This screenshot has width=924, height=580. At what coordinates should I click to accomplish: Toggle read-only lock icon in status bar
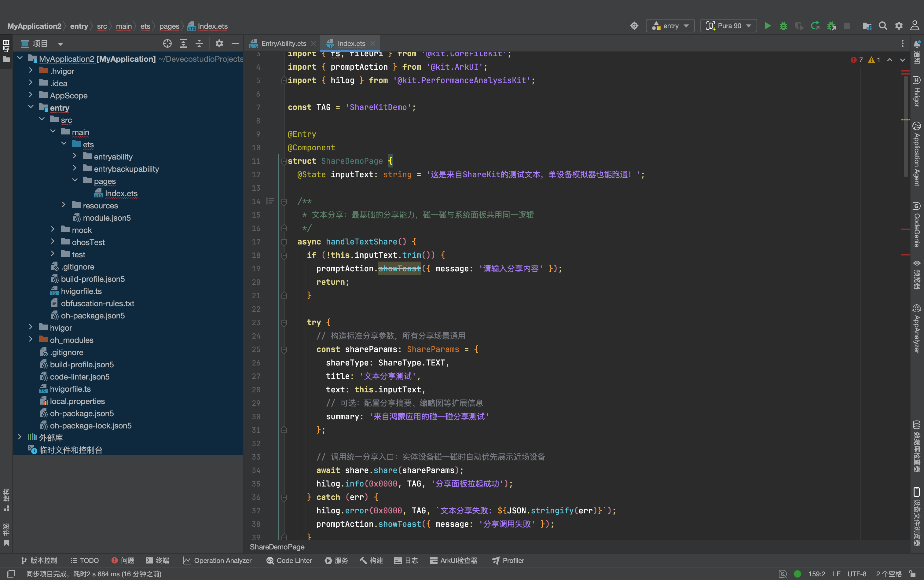[912, 574]
